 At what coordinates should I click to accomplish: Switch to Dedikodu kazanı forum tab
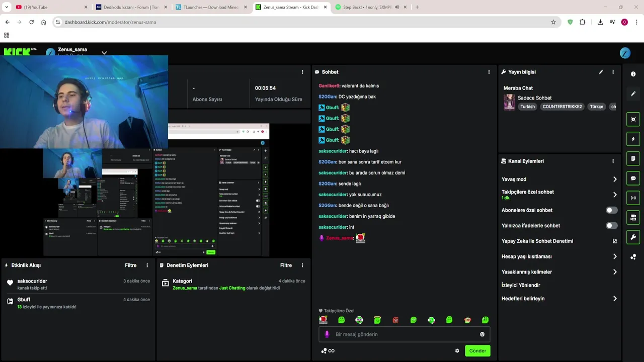[x=131, y=7]
